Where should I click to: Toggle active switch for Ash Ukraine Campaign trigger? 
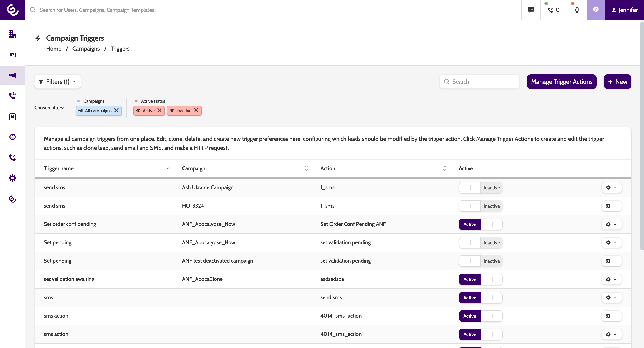click(480, 188)
